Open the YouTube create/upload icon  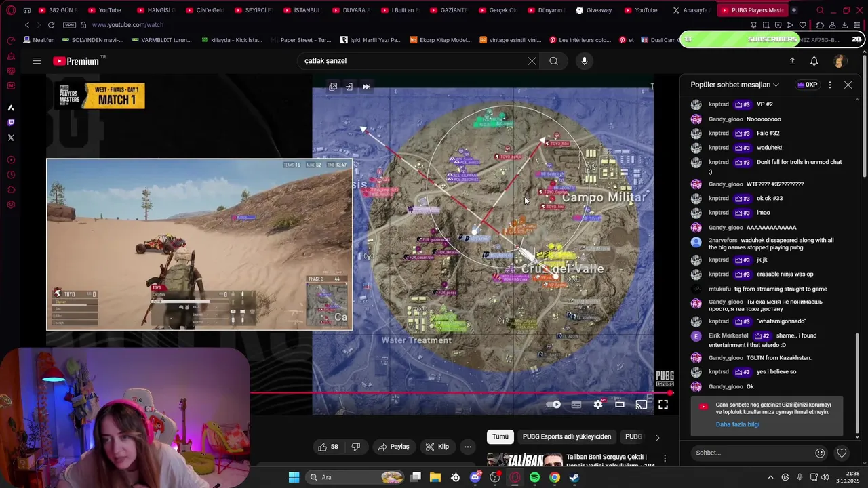coord(792,61)
